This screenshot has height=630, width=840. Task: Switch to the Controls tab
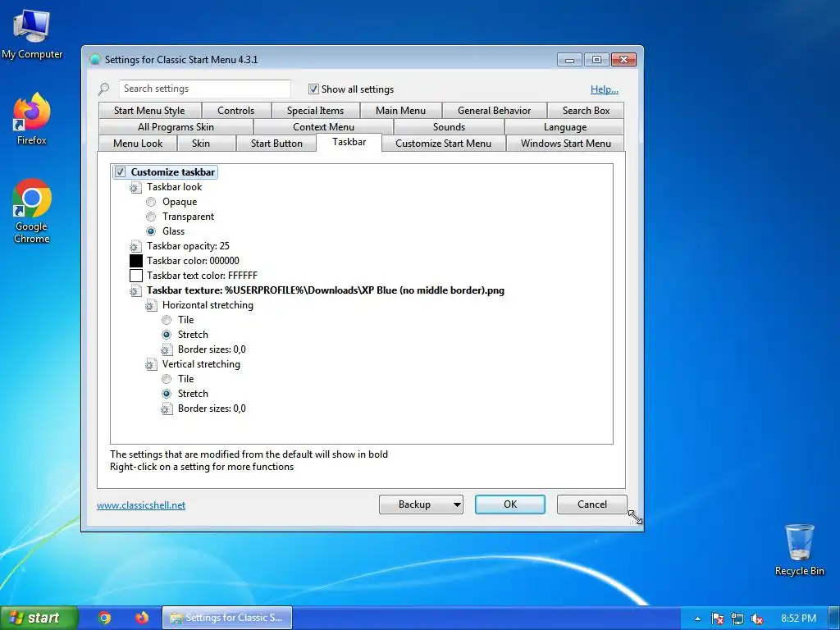(x=235, y=111)
